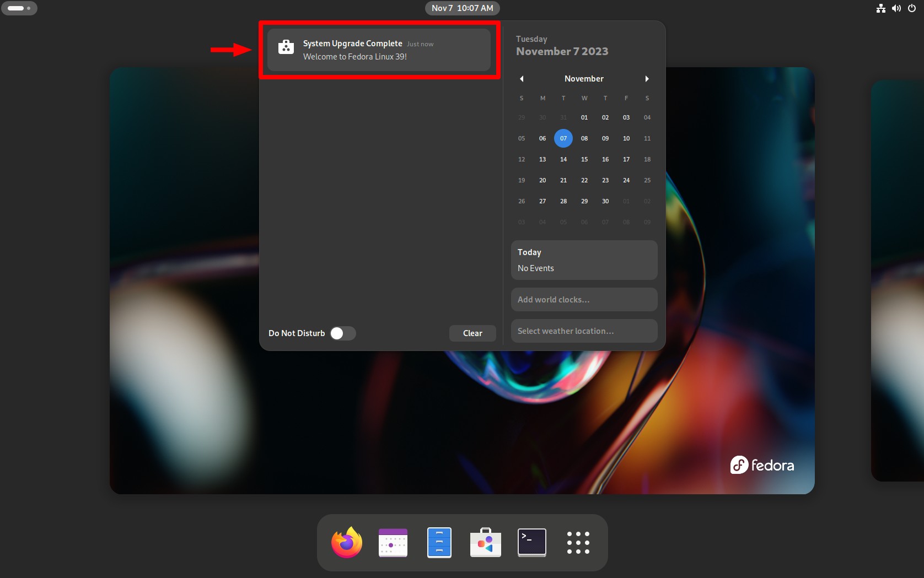Open GNOME Software from the dock
924x578 pixels.
[x=486, y=543]
